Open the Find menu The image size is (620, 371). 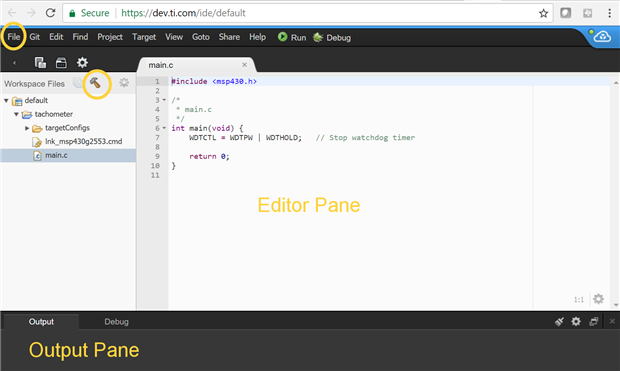coord(80,37)
